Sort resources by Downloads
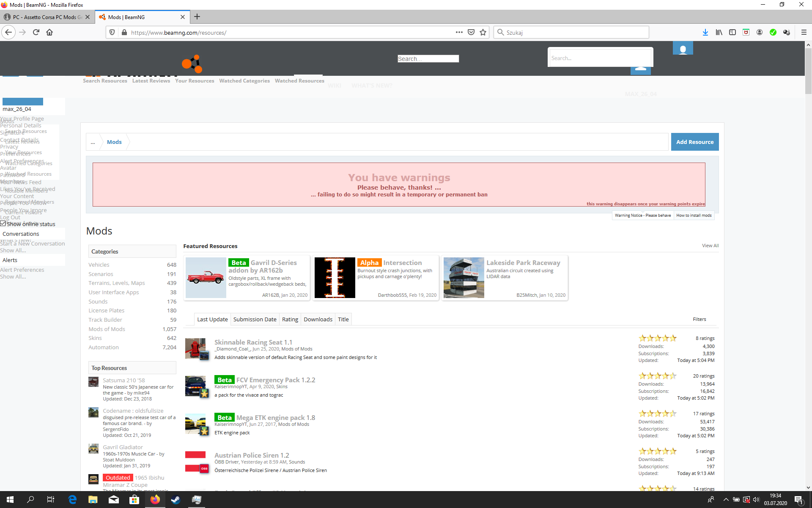 318,319
